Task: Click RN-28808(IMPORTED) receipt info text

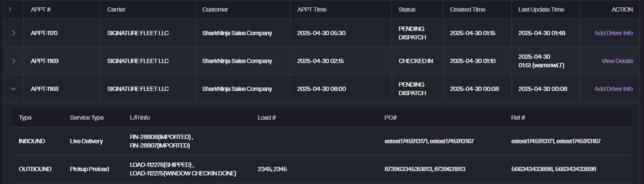Action: pyautogui.click(x=160, y=137)
